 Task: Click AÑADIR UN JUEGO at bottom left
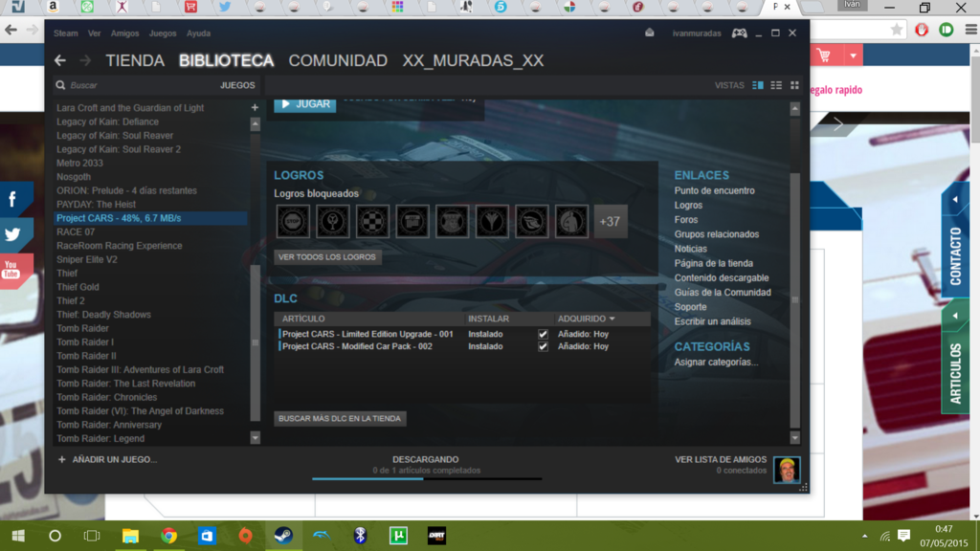(107, 460)
